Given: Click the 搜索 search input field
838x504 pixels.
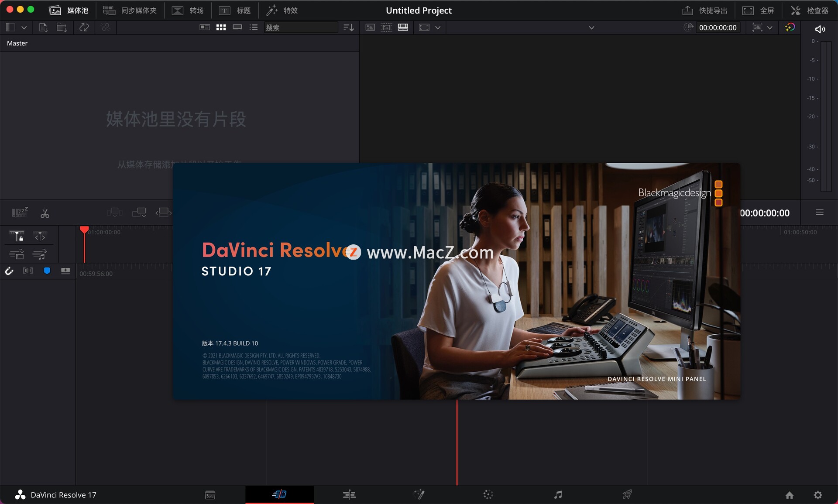Looking at the screenshot, I should [x=301, y=27].
